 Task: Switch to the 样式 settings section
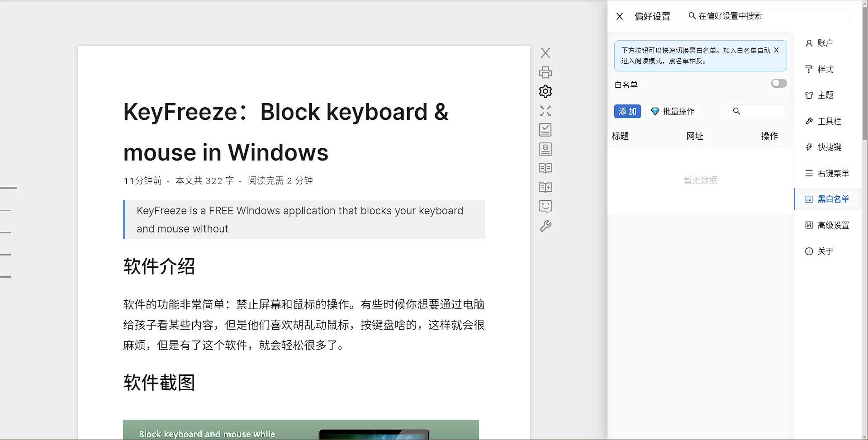(825, 69)
